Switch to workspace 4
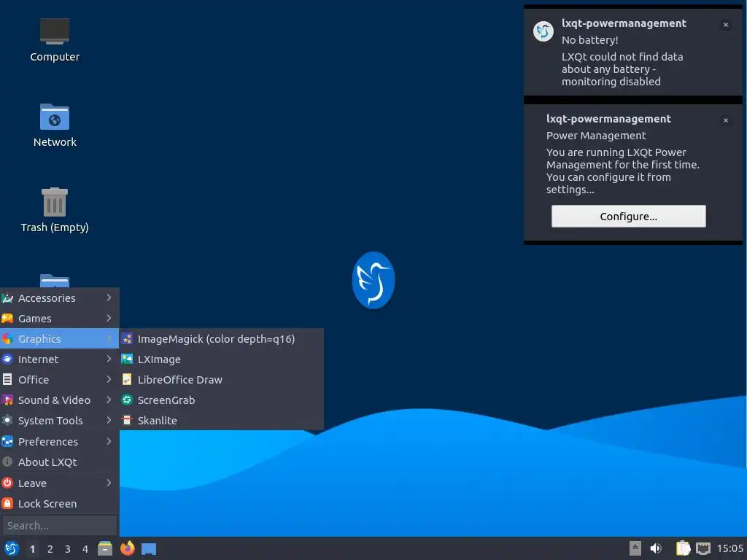The height and width of the screenshot is (560, 747). pos(85,549)
